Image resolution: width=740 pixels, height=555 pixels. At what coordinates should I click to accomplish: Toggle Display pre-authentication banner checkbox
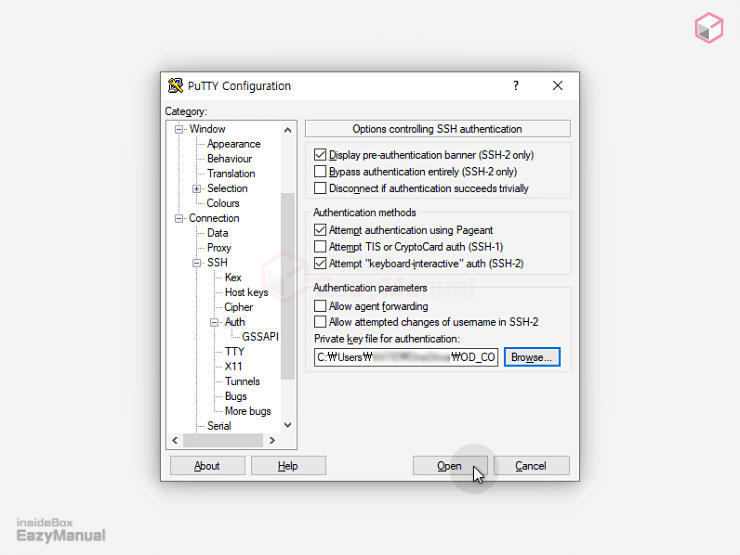click(x=320, y=155)
